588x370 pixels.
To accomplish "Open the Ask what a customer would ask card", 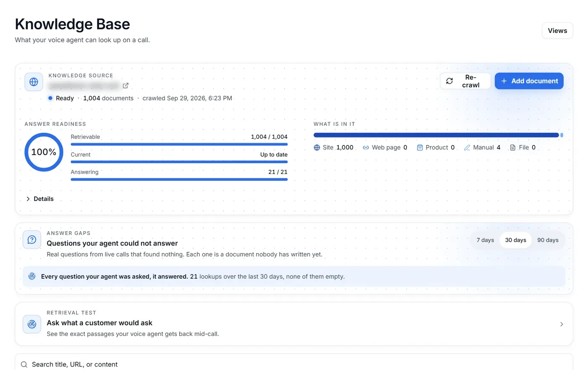I will tap(294, 324).
